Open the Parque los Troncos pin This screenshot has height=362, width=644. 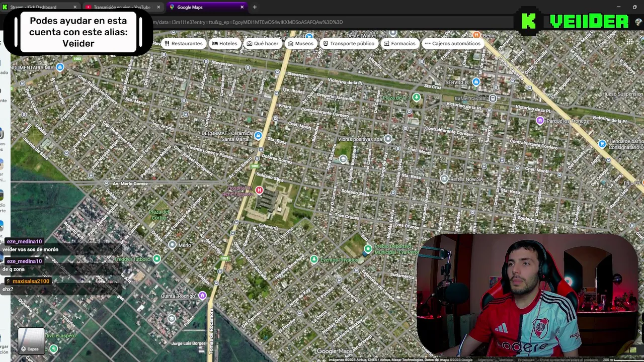tap(540, 120)
